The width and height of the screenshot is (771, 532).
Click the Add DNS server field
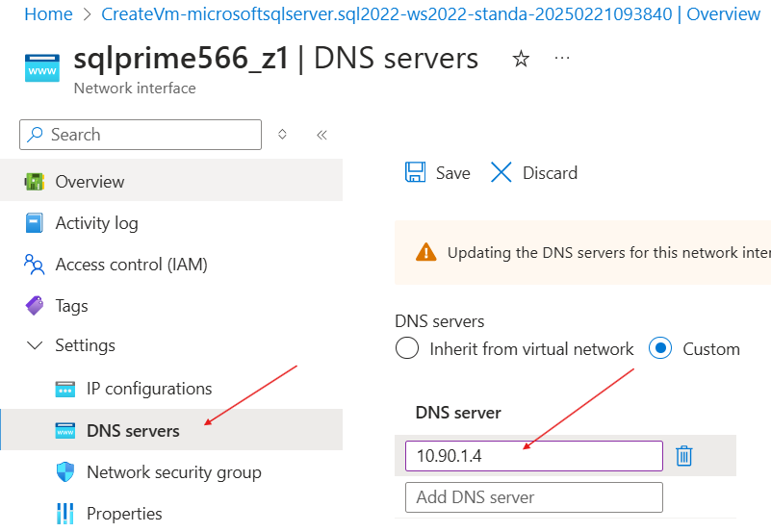pyautogui.click(x=534, y=497)
